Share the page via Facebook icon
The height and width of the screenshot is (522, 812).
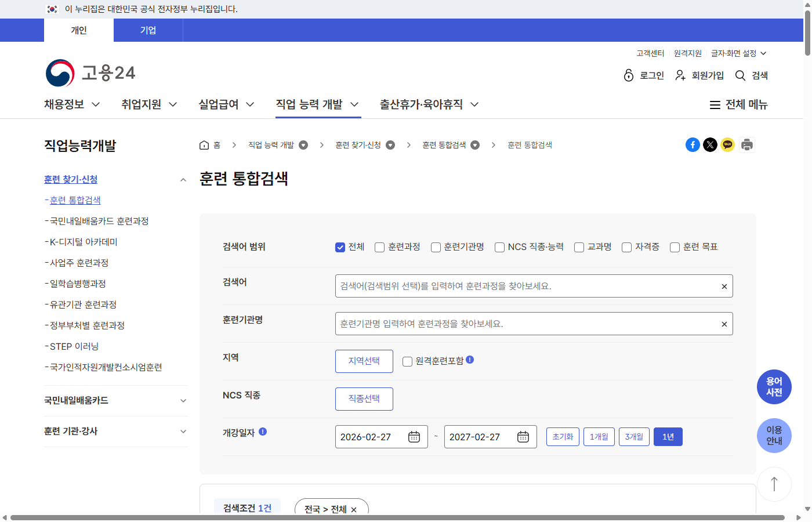tap(693, 144)
